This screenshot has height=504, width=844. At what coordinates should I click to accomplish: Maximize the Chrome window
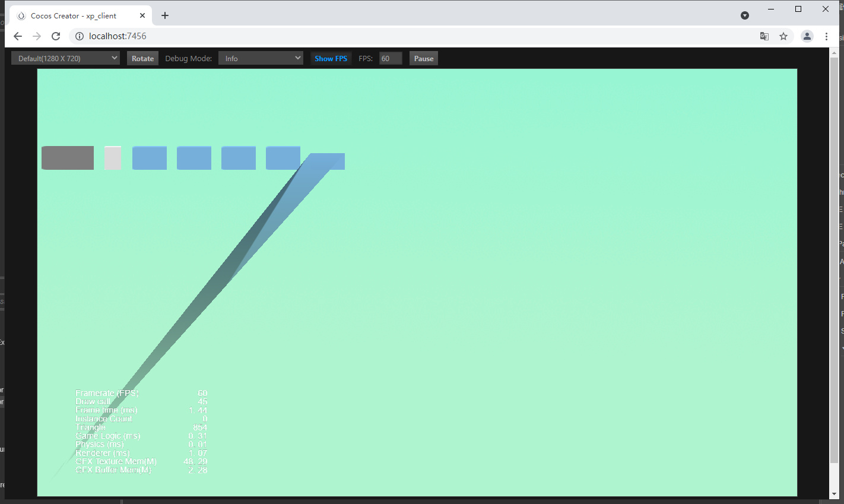click(x=798, y=9)
